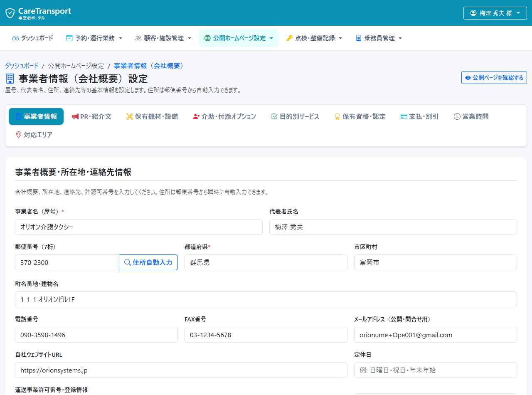The width and height of the screenshot is (532, 395).
Task: Follow the ダッシュボード breadcrumb link
Action: (22, 66)
